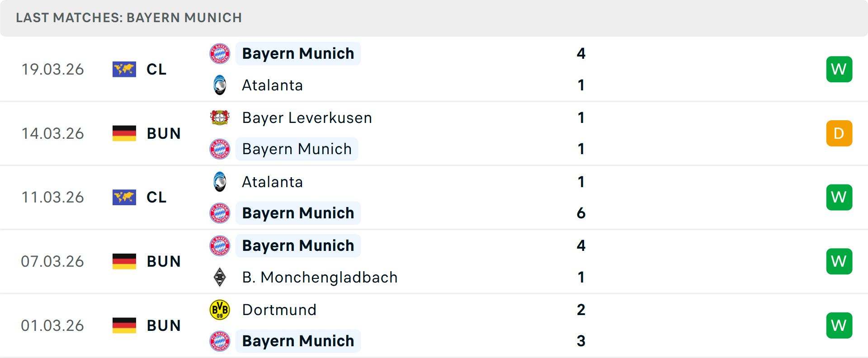Select the German flag next to BUN
Viewport: 868px width, 358px height.
click(124, 133)
